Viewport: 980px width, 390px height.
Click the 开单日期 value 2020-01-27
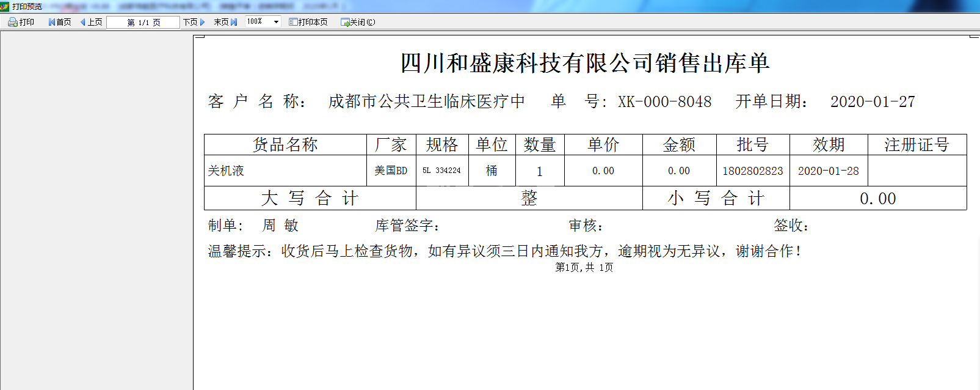872,101
